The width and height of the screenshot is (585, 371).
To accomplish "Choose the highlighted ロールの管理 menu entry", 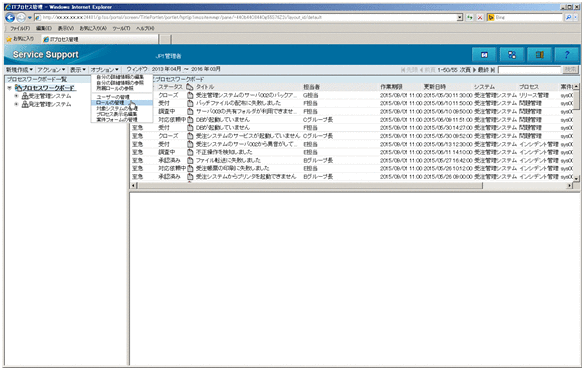I will click(122, 103).
